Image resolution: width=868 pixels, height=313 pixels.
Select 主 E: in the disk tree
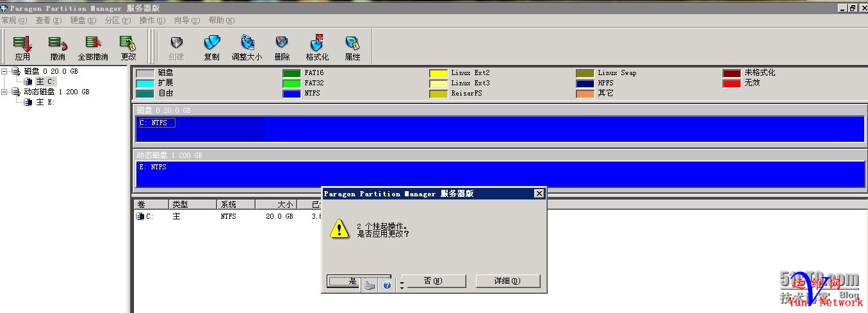tap(45, 103)
